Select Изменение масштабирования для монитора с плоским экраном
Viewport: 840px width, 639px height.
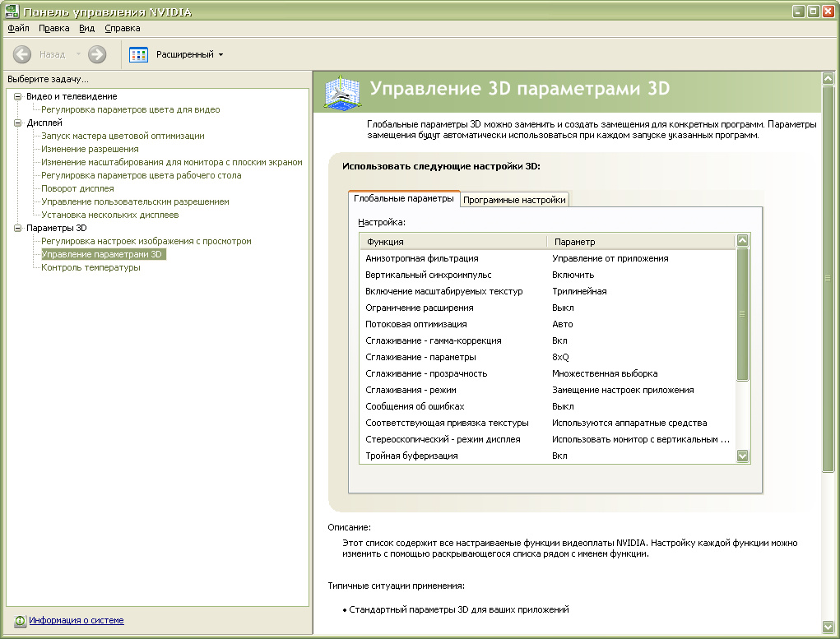172,162
